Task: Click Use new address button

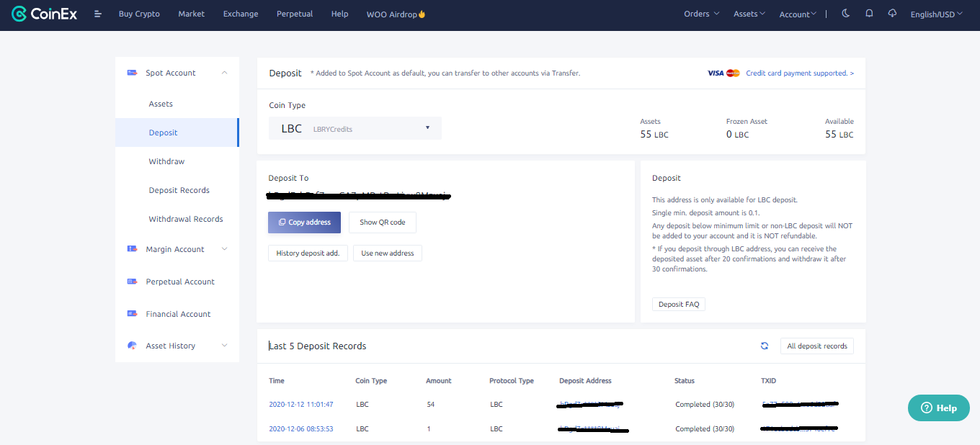Action: [388, 253]
